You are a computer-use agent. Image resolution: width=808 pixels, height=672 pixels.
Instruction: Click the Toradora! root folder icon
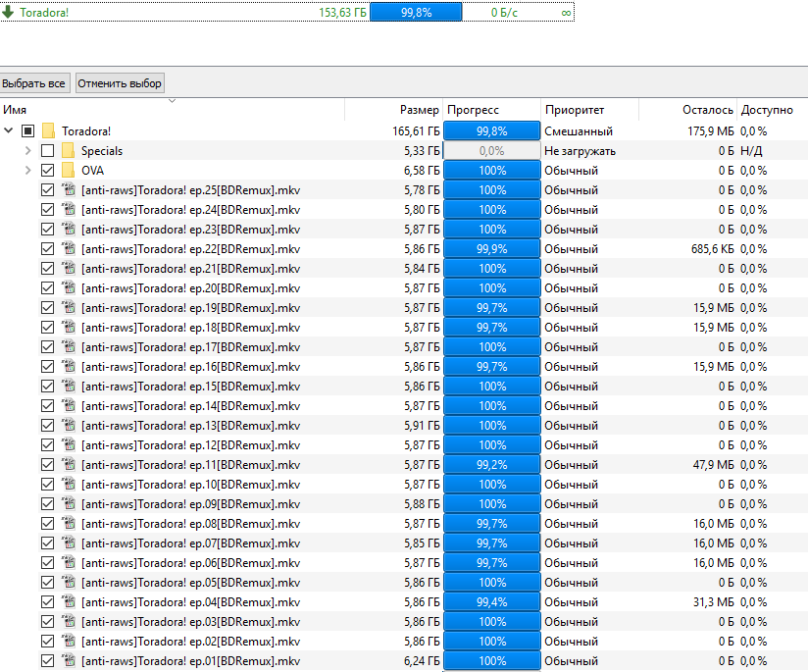[48, 131]
